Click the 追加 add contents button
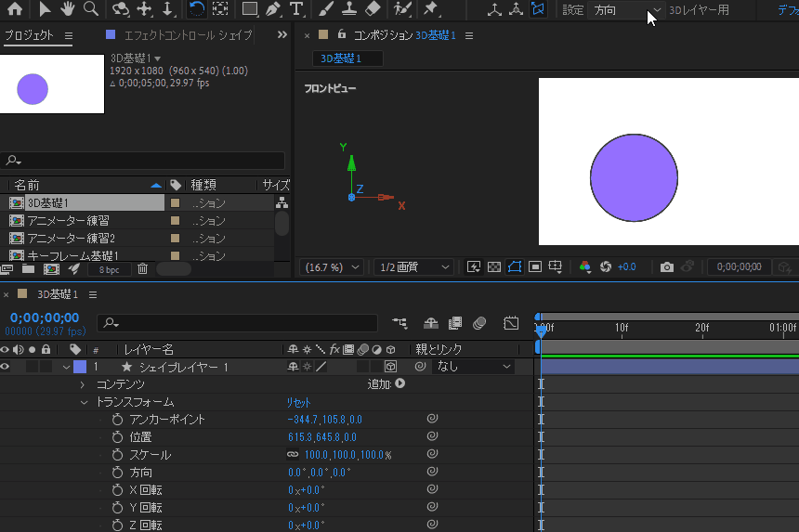The height and width of the screenshot is (532, 799). (x=400, y=383)
